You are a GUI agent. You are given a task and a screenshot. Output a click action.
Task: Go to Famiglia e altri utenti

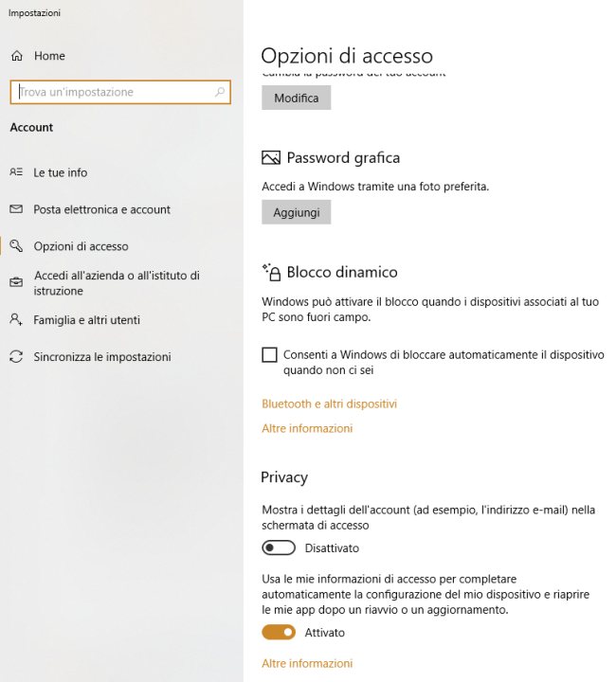[x=86, y=320]
